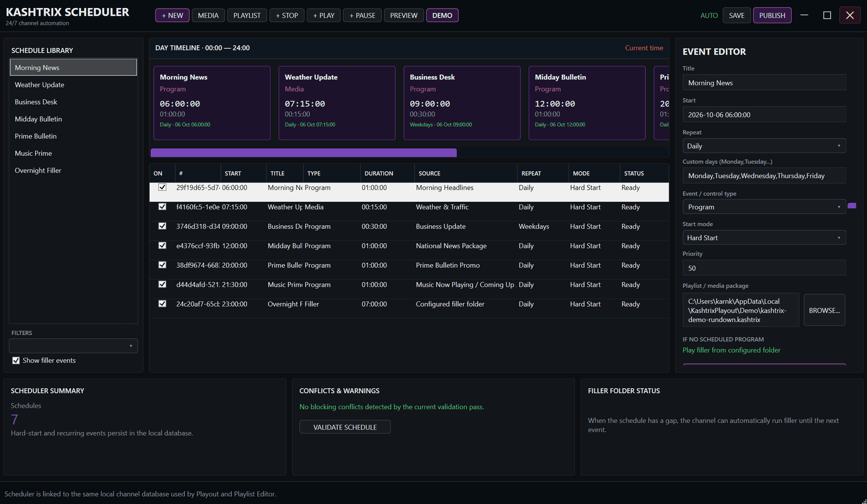Select Midday Bulletin in the schedule library
The height and width of the screenshot is (504, 867).
pyautogui.click(x=73, y=119)
